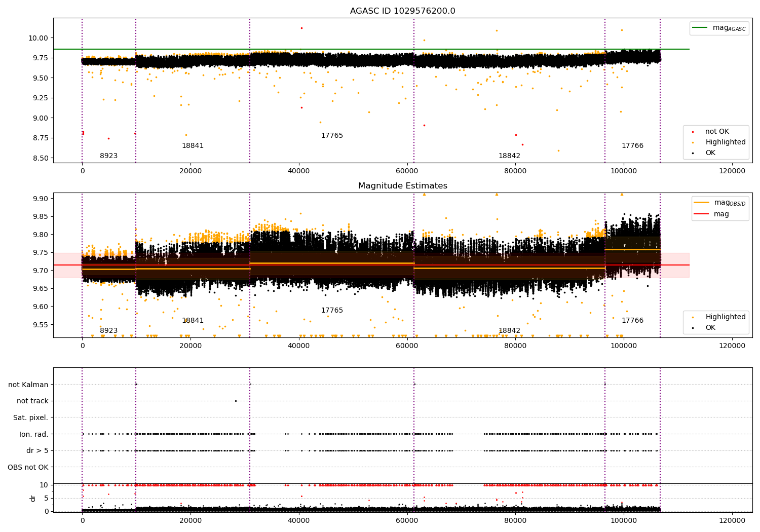The width and height of the screenshot is (760, 532).
Task: Click the 'AGASC ID 1029576200.0' title
Action: (402, 11)
